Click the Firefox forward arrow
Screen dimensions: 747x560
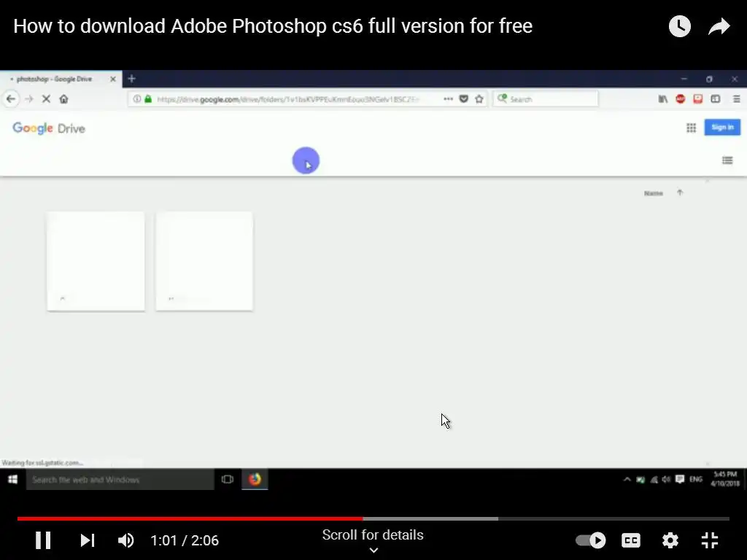pos(29,99)
